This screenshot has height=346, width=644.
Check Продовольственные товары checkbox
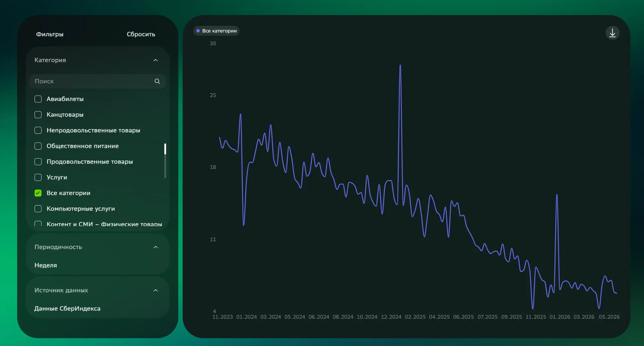tap(38, 162)
